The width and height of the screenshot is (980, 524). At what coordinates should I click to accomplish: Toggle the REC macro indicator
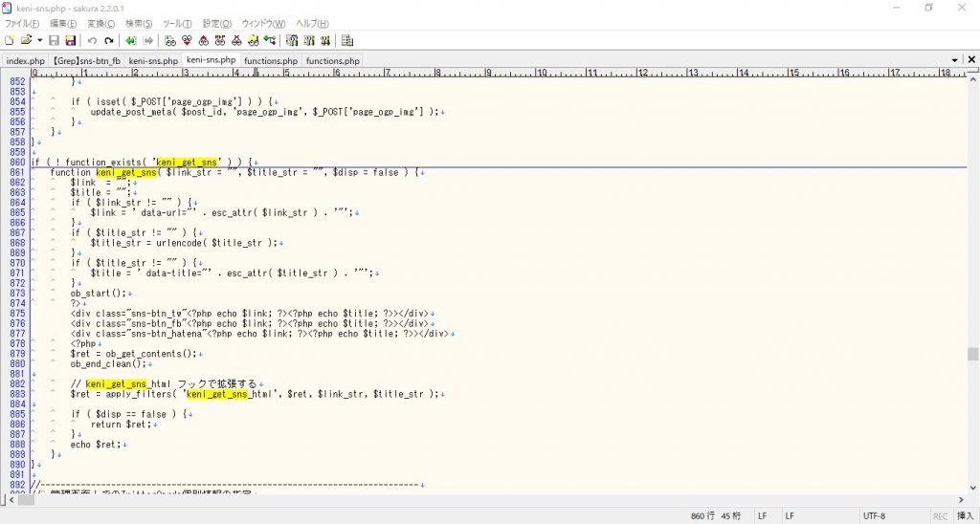(x=940, y=516)
